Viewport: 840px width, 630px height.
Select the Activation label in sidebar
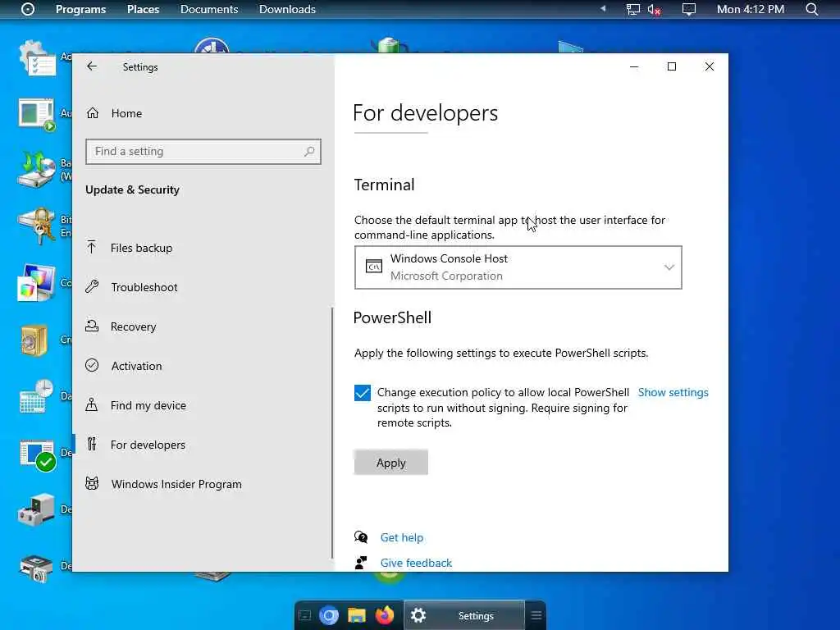tap(137, 366)
